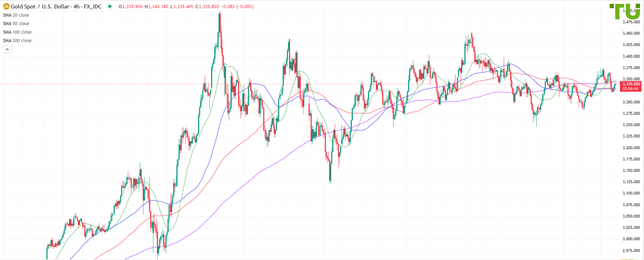Click the gold coin symbol icon
Viewport: 644px width, 260px height.
pos(6,6)
